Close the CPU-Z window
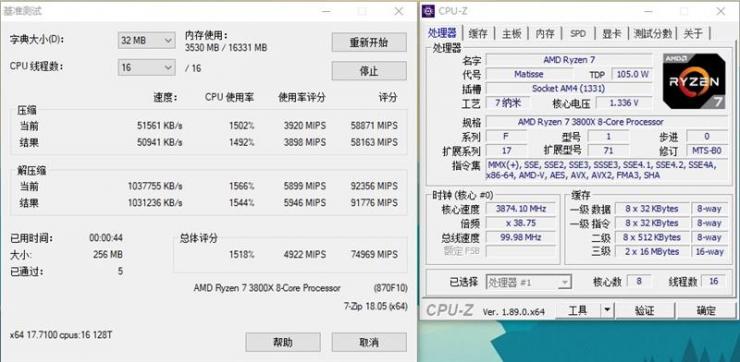 point(721,11)
